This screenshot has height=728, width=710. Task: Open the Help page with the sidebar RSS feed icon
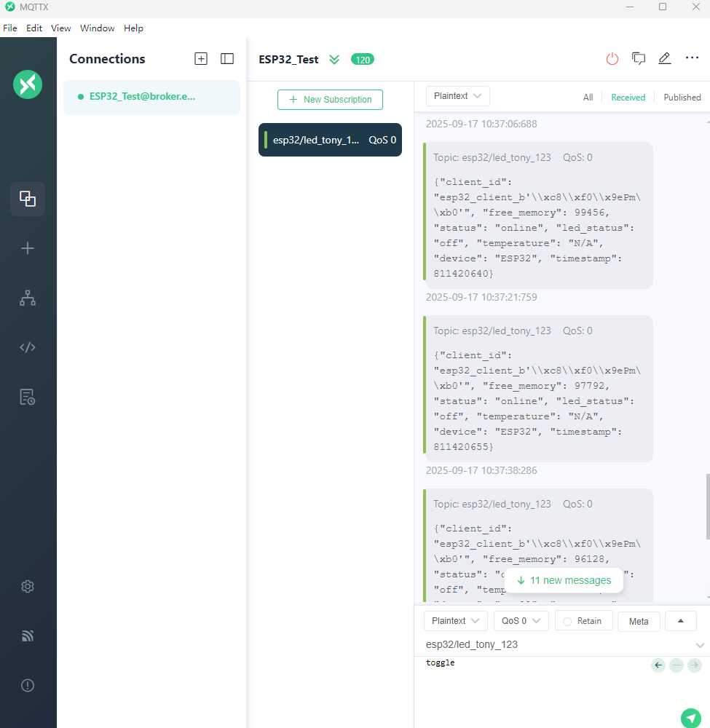pyautogui.click(x=28, y=636)
